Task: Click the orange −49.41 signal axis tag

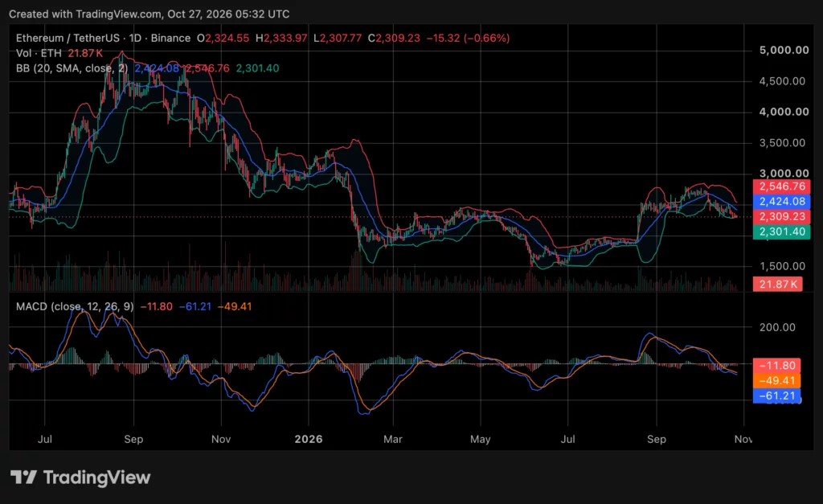Action: point(777,381)
